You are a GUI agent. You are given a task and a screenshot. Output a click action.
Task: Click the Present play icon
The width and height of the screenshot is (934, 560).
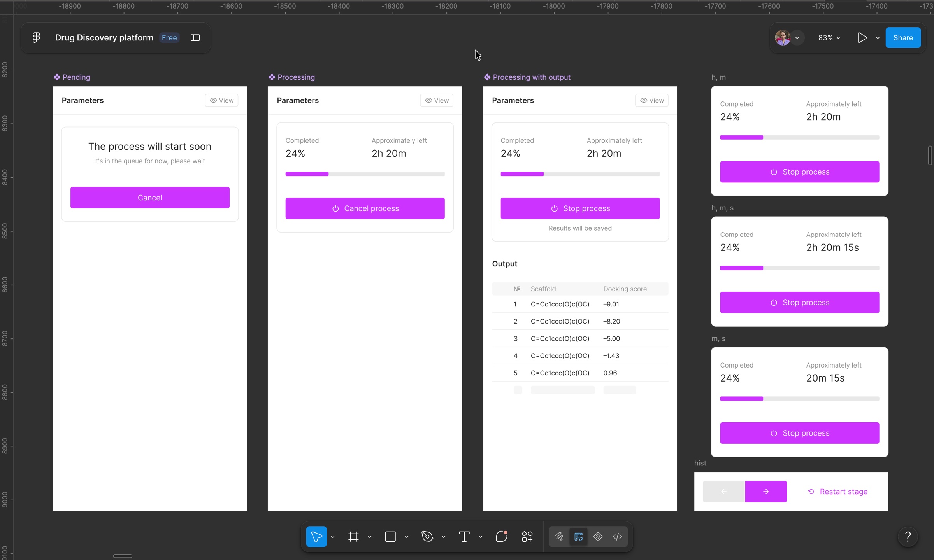pos(862,38)
